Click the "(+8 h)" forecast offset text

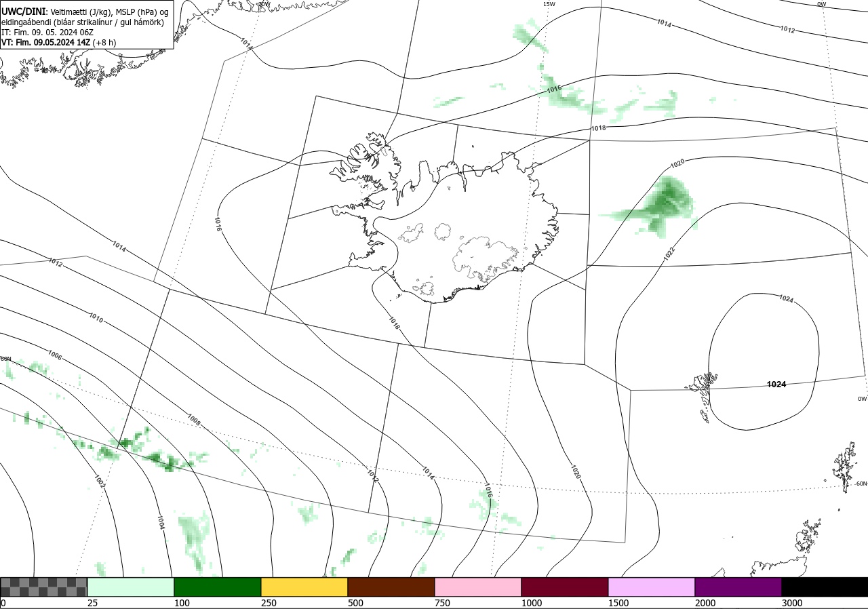tap(104, 42)
